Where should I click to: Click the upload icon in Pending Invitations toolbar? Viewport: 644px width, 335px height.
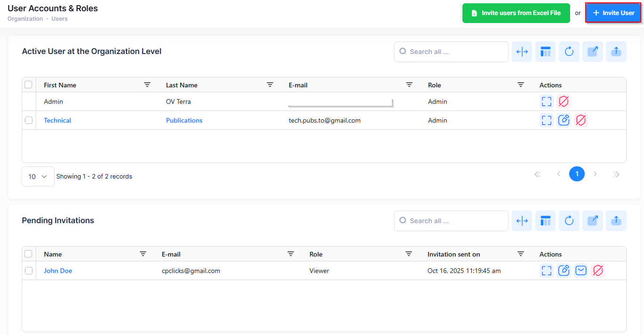pos(616,221)
